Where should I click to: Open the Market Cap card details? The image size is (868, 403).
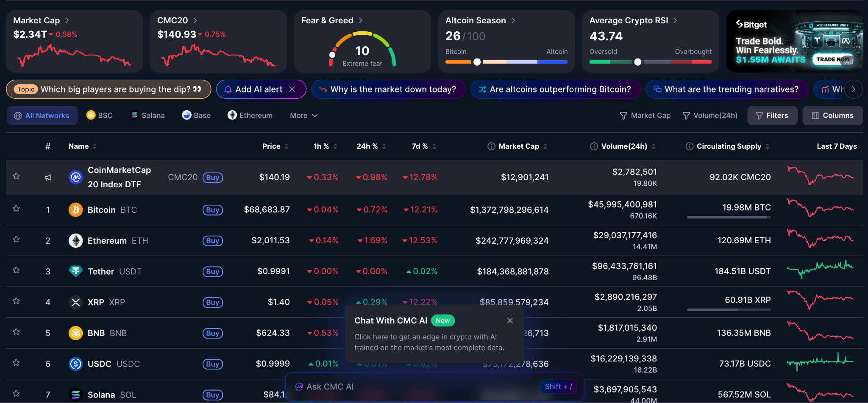coord(68,20)
